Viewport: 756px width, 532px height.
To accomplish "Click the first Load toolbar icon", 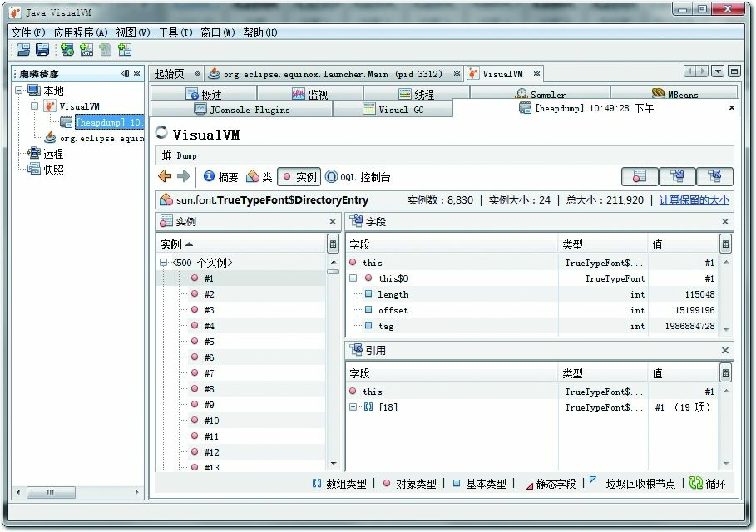I will (22, 49).
